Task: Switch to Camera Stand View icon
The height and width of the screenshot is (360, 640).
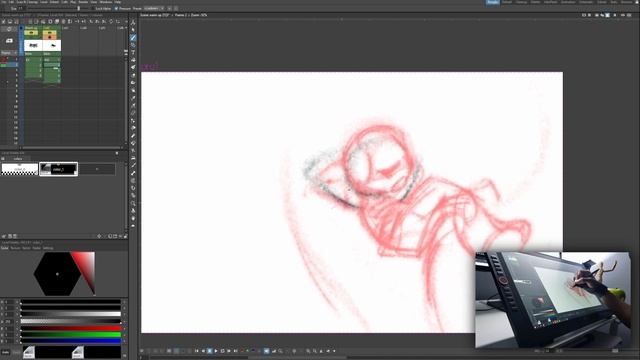Action: click(x=597, y=15)
